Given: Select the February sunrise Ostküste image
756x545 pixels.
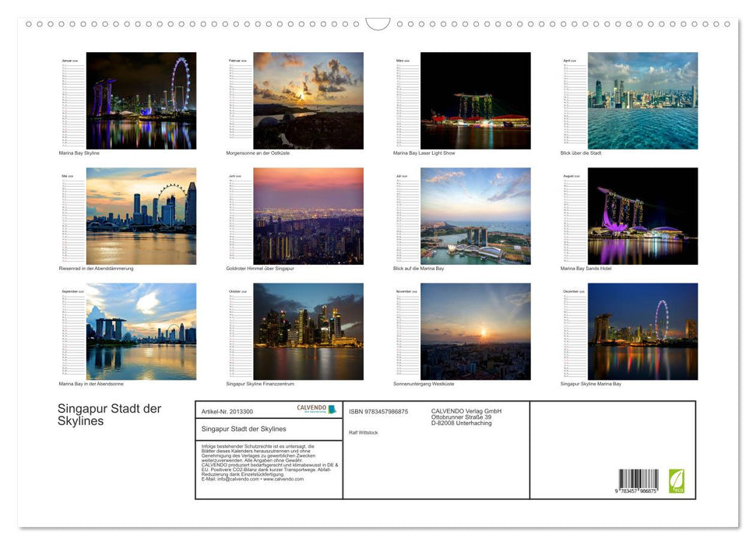Looking at the screenshot, I should tap(312, 100).
